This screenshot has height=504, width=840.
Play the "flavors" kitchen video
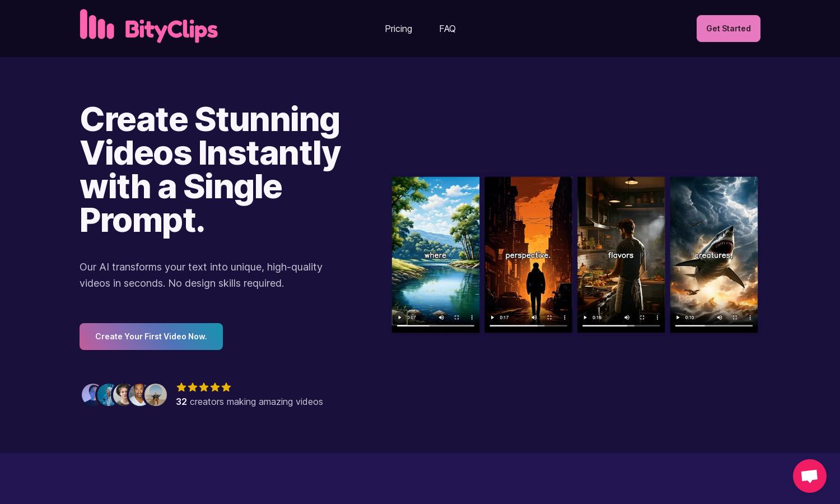585,318
